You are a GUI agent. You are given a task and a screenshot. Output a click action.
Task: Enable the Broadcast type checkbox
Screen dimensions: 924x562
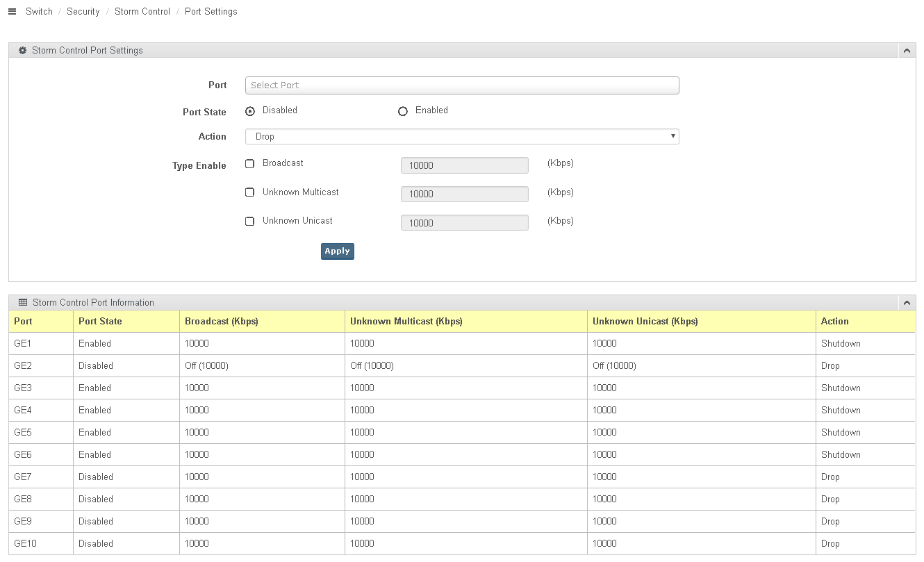(250, 164)
